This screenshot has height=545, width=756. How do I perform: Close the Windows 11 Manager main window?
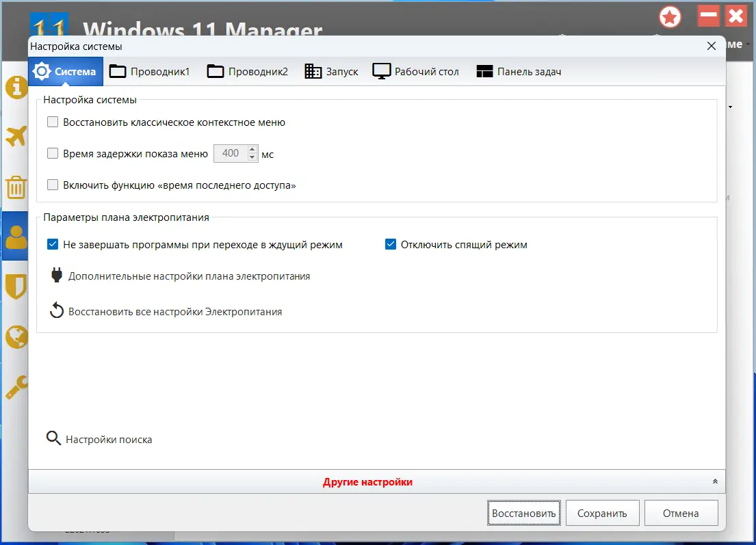[x=736, y=16]
